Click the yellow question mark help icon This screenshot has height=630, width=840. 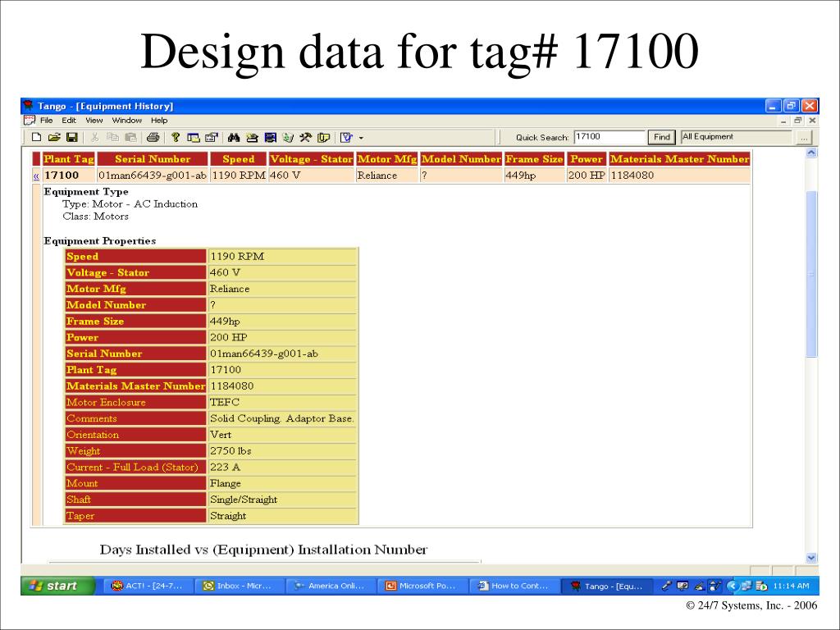(x=176, y=137)
